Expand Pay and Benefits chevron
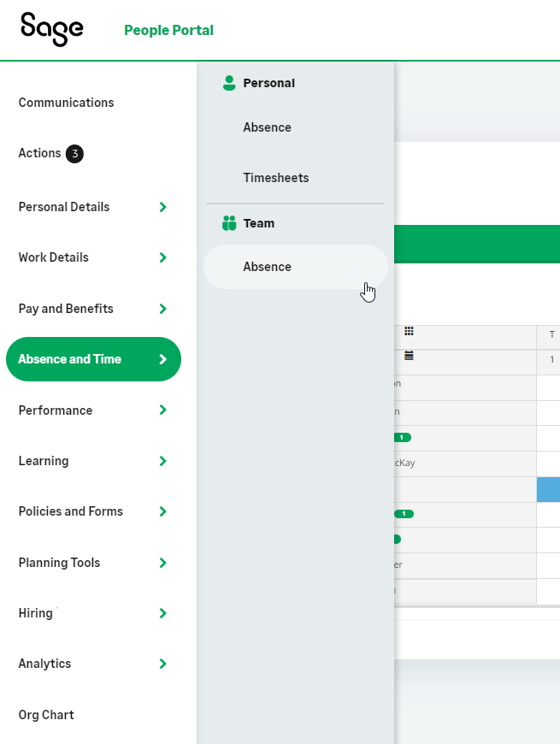 [x=162, y=309]
